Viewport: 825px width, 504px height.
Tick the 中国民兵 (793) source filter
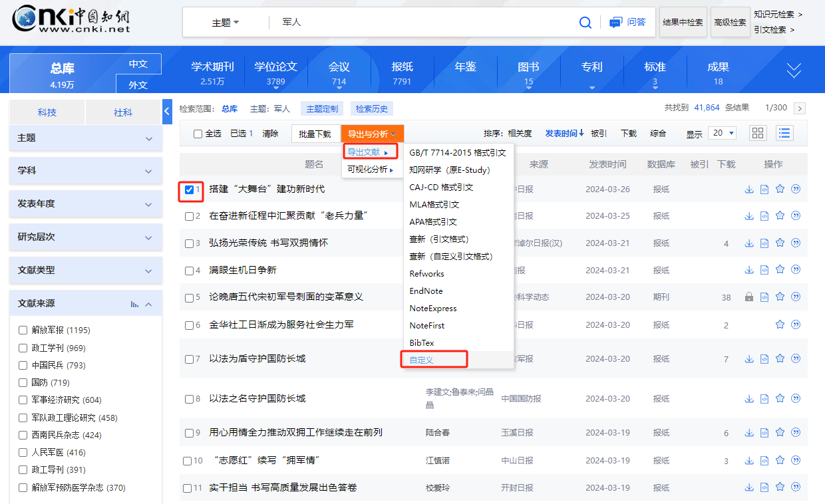point(23,366)
